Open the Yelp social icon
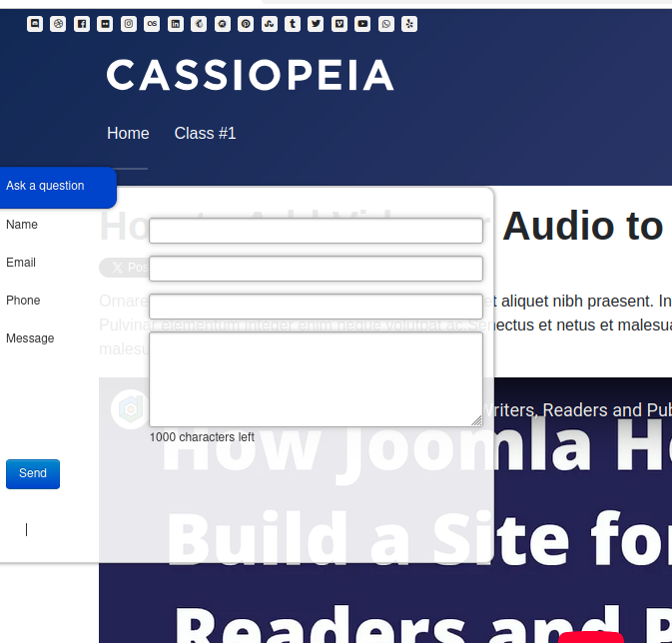The image size is (672, 643). (409, 24)
